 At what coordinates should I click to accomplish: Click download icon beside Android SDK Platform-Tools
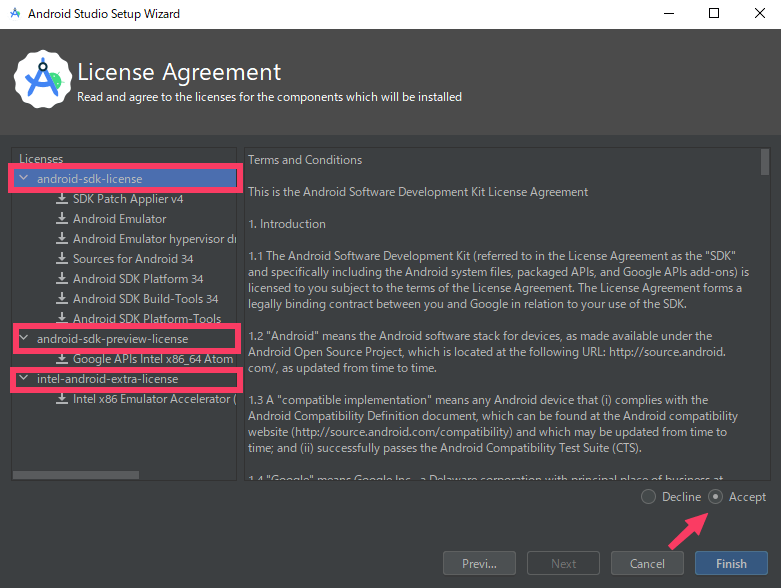tap(62, 318)
